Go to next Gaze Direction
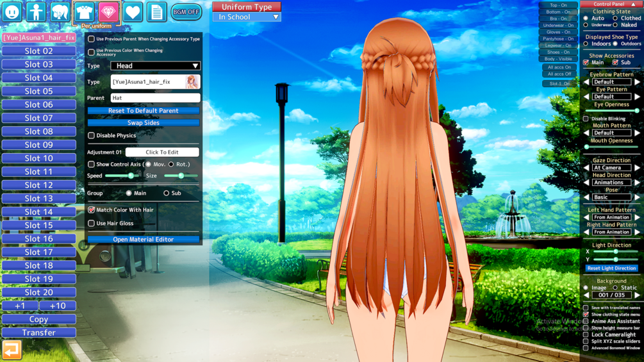The image size is (644, 362). [x=637, y=168]
